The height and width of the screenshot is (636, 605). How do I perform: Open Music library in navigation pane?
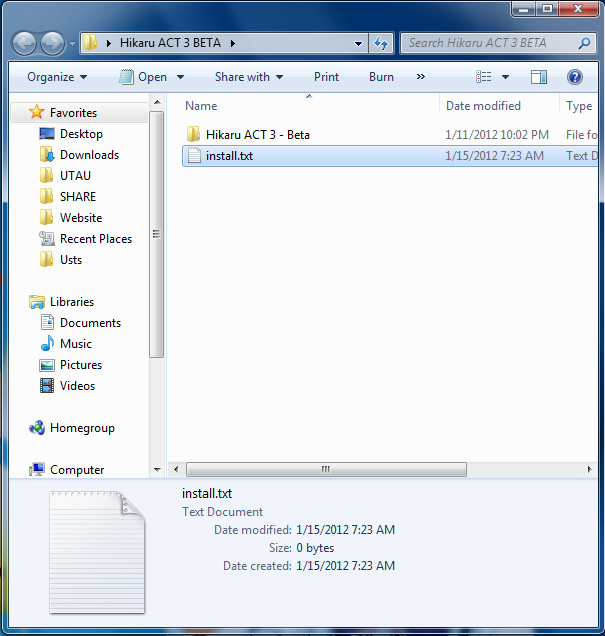[75, 344]
